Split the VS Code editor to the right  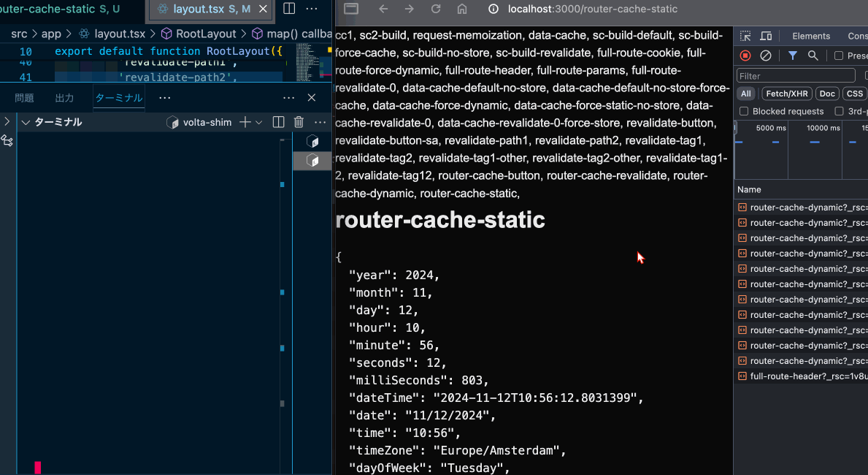pos(289,8)
